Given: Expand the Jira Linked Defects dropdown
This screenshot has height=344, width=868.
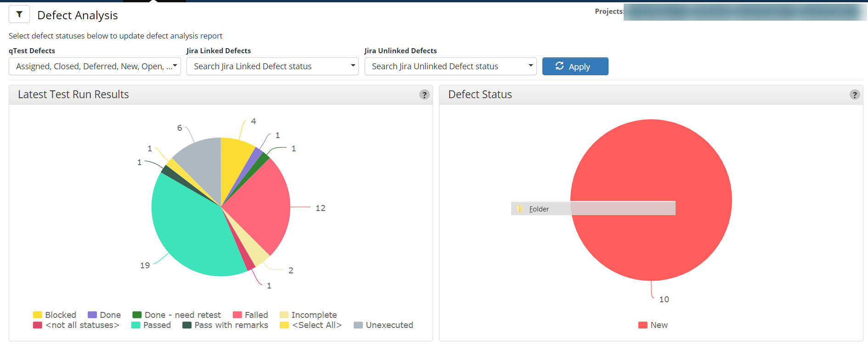Looking at the screenshot, I should 272,66.
